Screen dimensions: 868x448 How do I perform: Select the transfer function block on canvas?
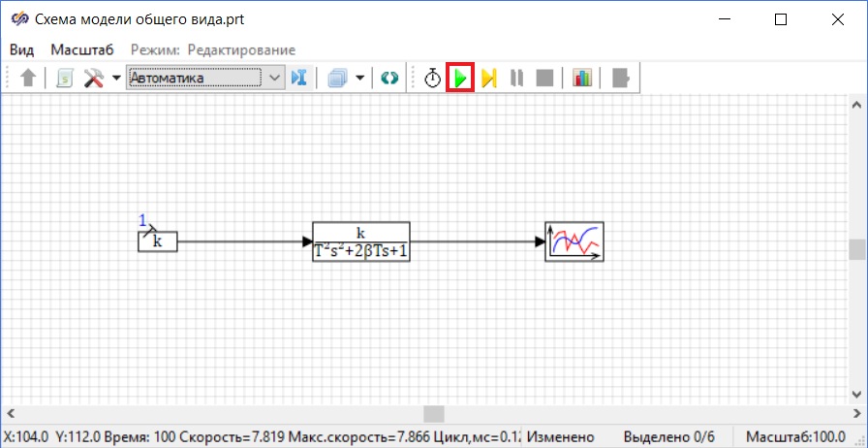pos(360,242)
